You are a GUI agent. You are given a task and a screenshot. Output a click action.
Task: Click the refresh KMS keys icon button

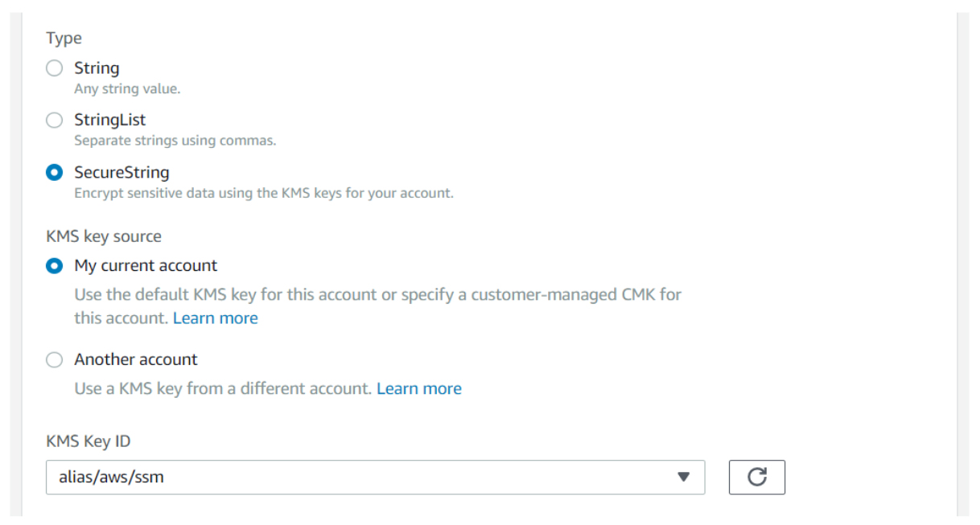(756, 477)
